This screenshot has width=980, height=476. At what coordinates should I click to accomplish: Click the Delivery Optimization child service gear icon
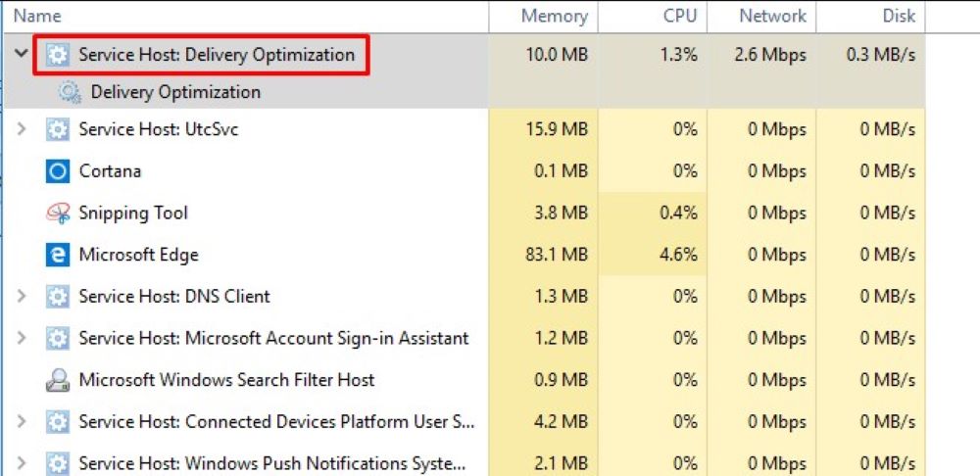70,92
